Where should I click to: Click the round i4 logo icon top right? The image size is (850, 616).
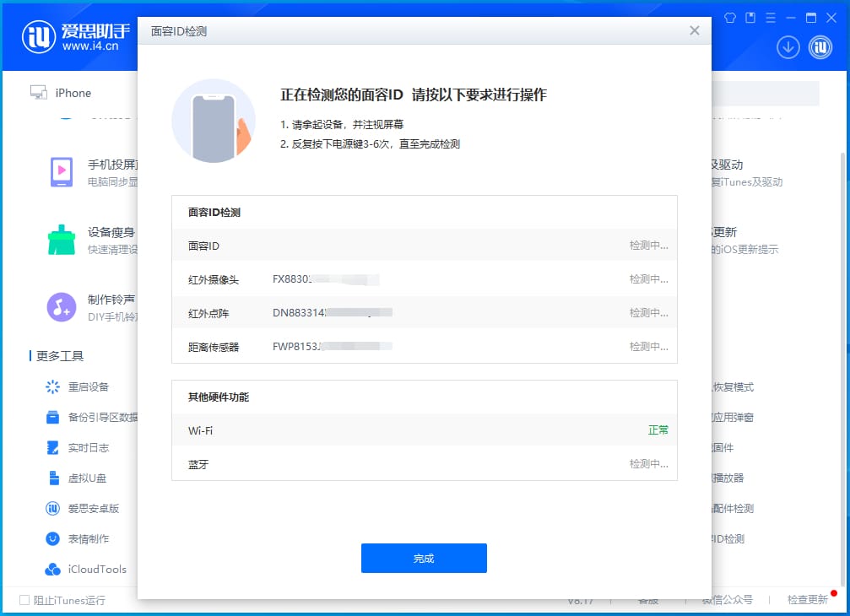point(820,47)
